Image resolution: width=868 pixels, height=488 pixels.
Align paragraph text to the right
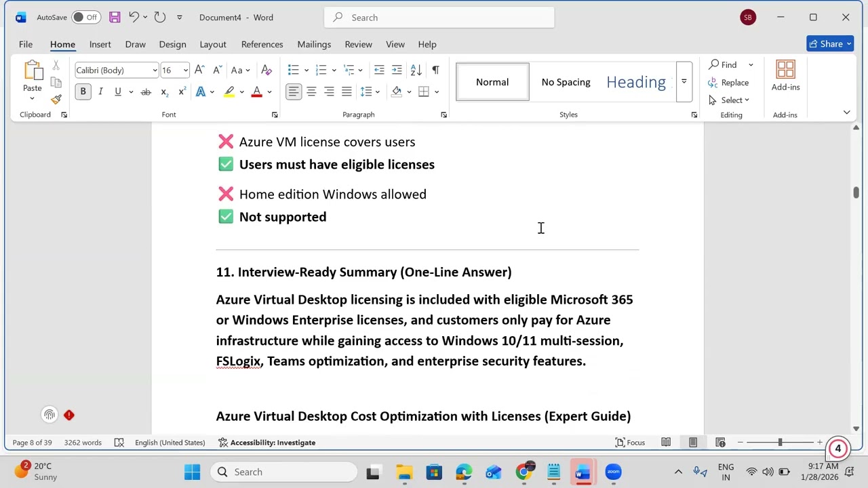(329, 91)
